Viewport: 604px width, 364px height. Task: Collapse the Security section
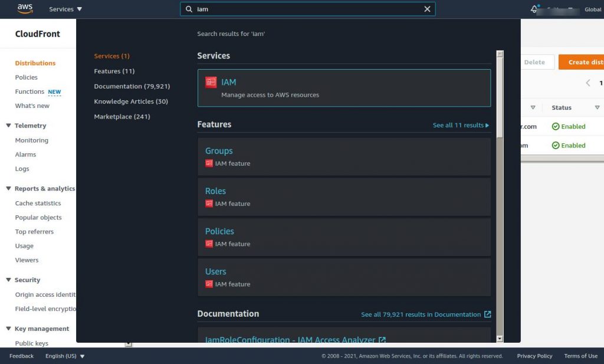tap(8, 280)
